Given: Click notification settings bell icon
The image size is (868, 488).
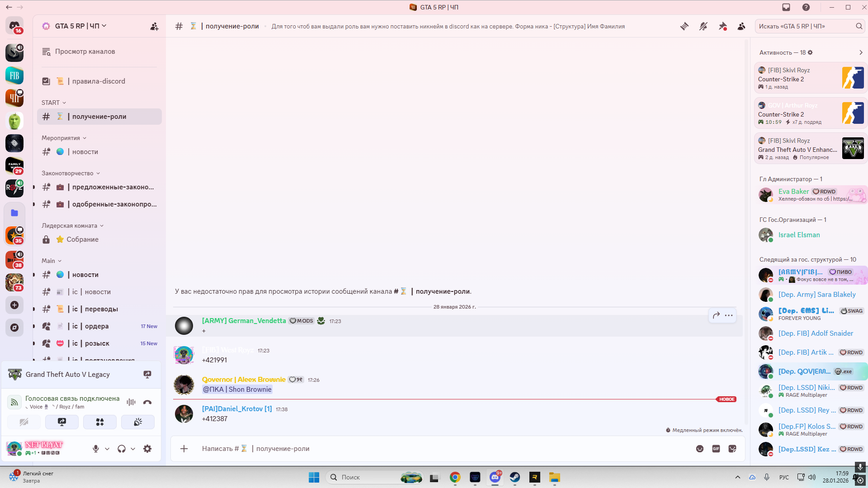Looking at the screenshot, I should coord(703,26).
